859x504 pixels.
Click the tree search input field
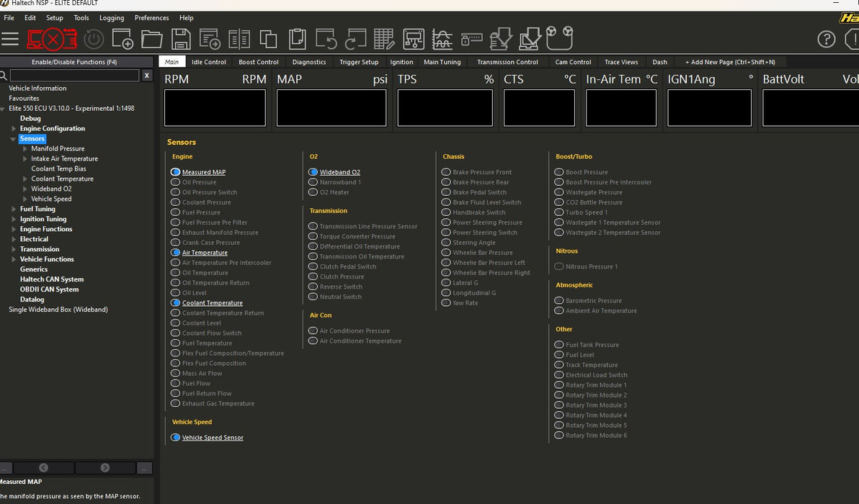(74, 76)
